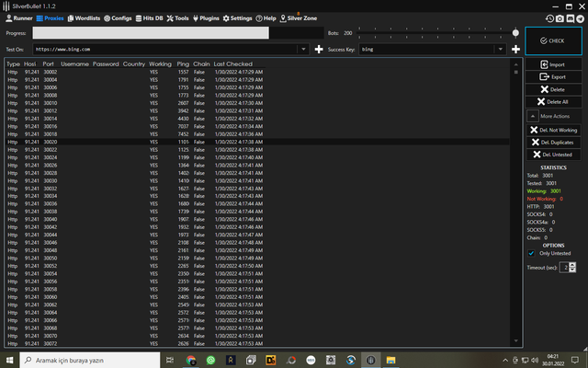
Task: Click the Windows taskbar search box
Action: (x=90, y=360)
